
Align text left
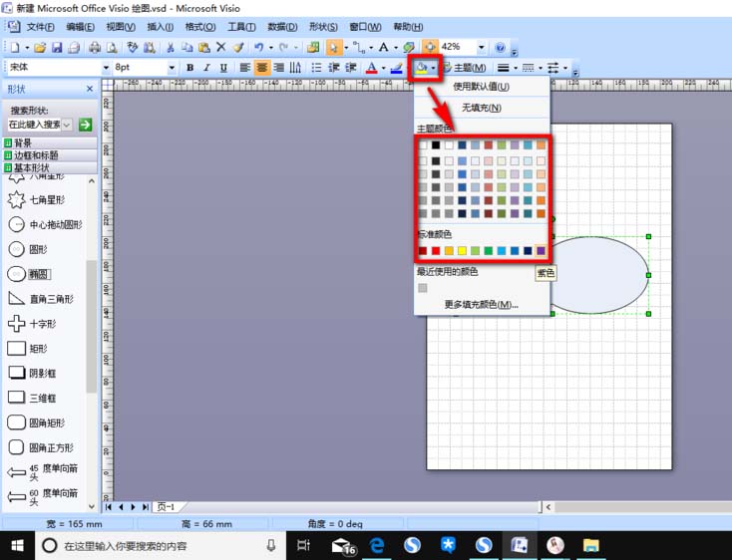pos(244,68)
